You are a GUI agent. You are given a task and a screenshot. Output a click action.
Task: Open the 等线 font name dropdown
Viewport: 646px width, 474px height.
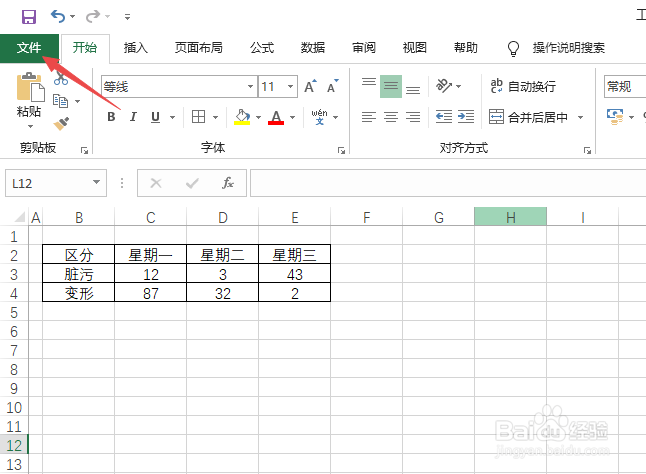coord(250,86)
